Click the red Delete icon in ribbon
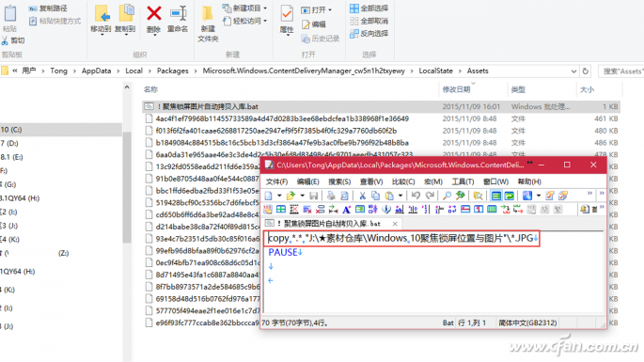This screenshot has height=362, width=644. click(x=154, y=14)
